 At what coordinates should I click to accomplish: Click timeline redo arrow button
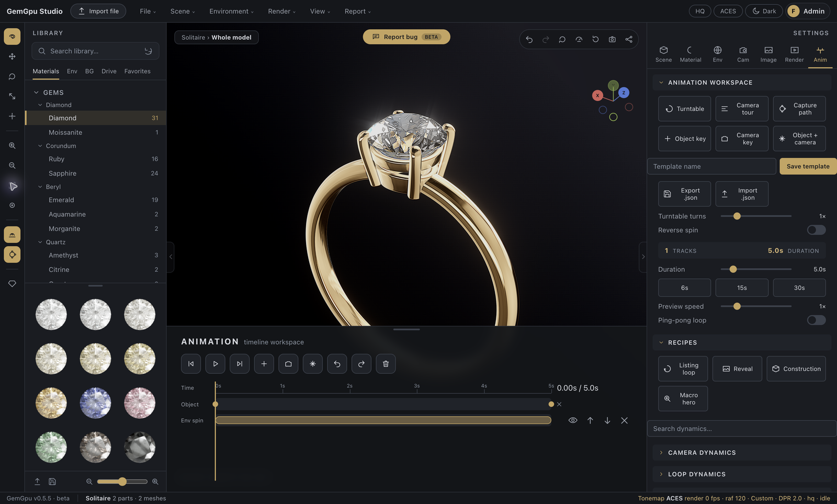pyautogui.click(x=361, y=364)
